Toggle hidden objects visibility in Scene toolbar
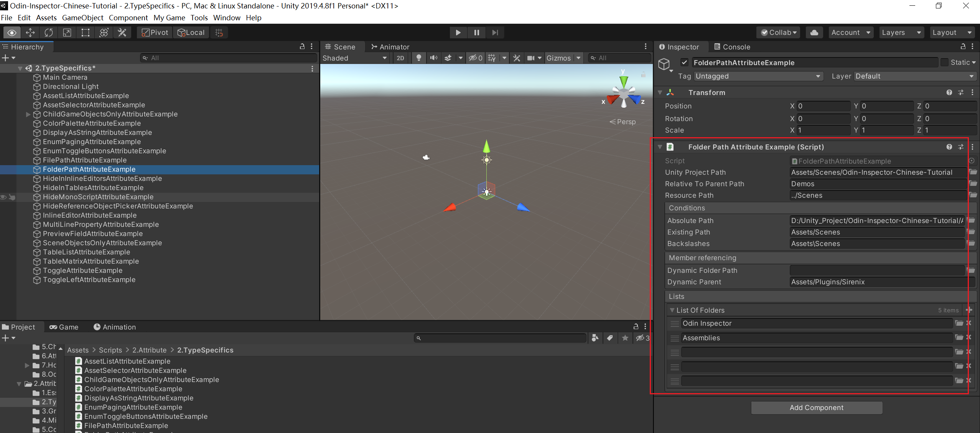 tap(476, 58)
